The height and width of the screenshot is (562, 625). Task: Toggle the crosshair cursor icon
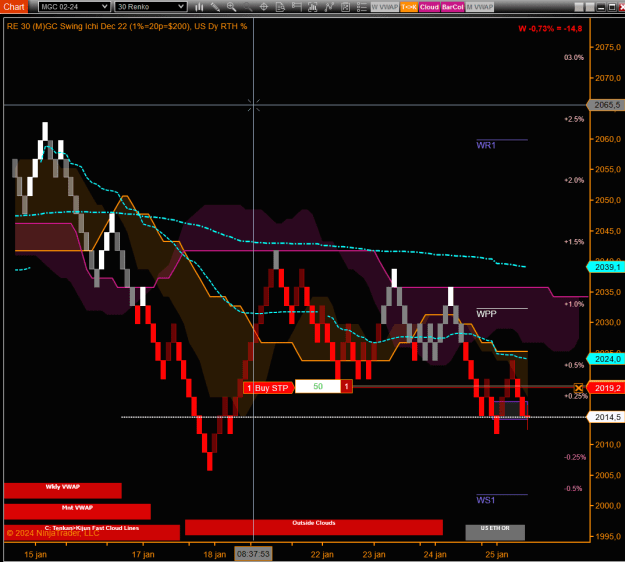point(264,7)
